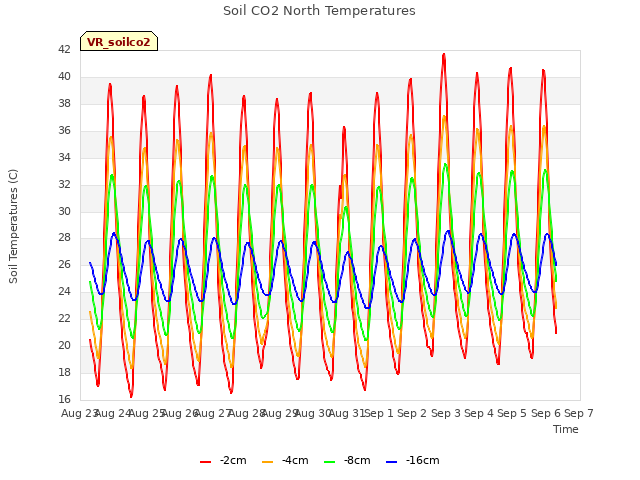Click the 20 y-axis tick label
The width and height of the screenshot is (640, 480).
64,345
